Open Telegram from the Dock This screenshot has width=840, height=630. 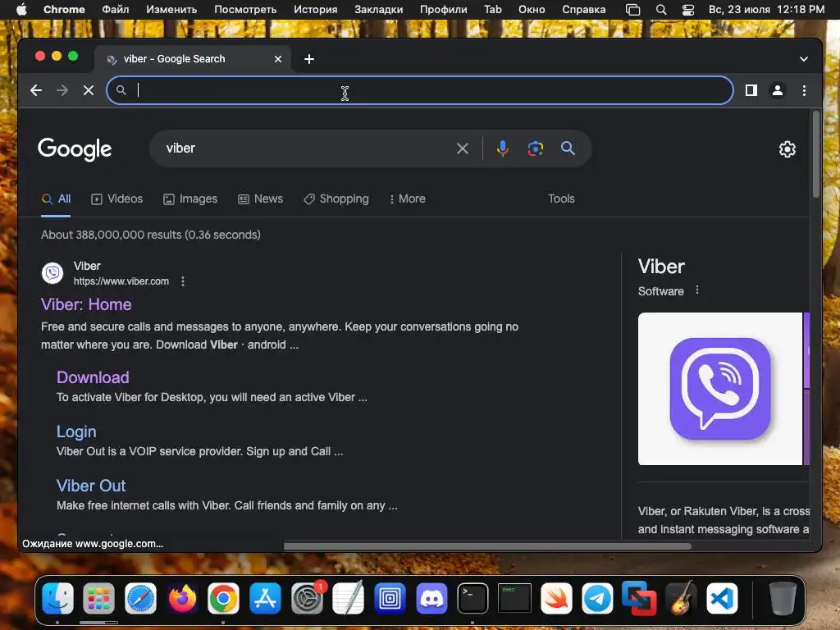[x=597, y=598]
